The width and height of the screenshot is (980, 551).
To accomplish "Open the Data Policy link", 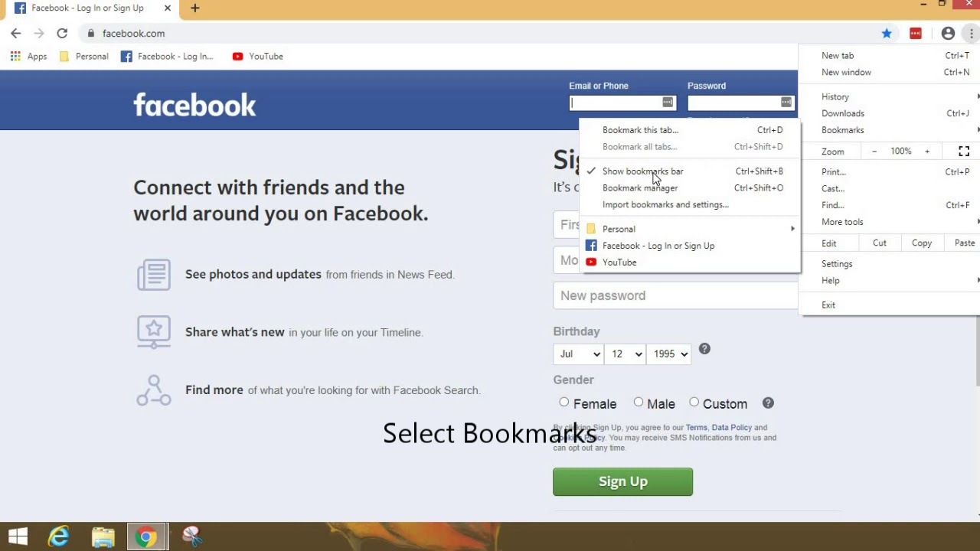I will (731, 428).
